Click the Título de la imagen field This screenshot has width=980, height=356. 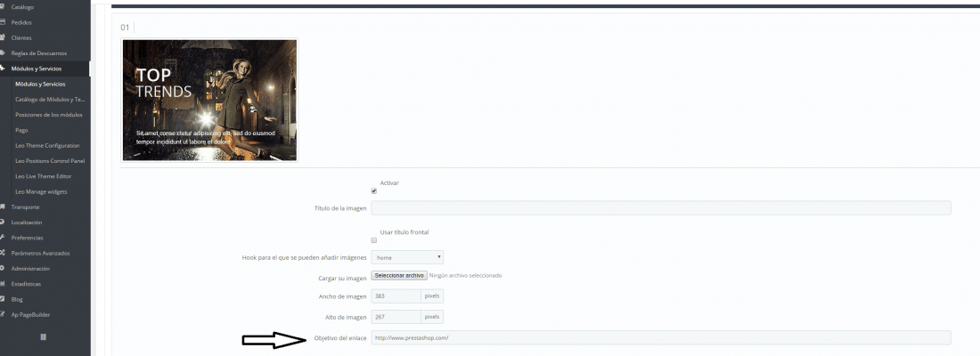point(661,208)
